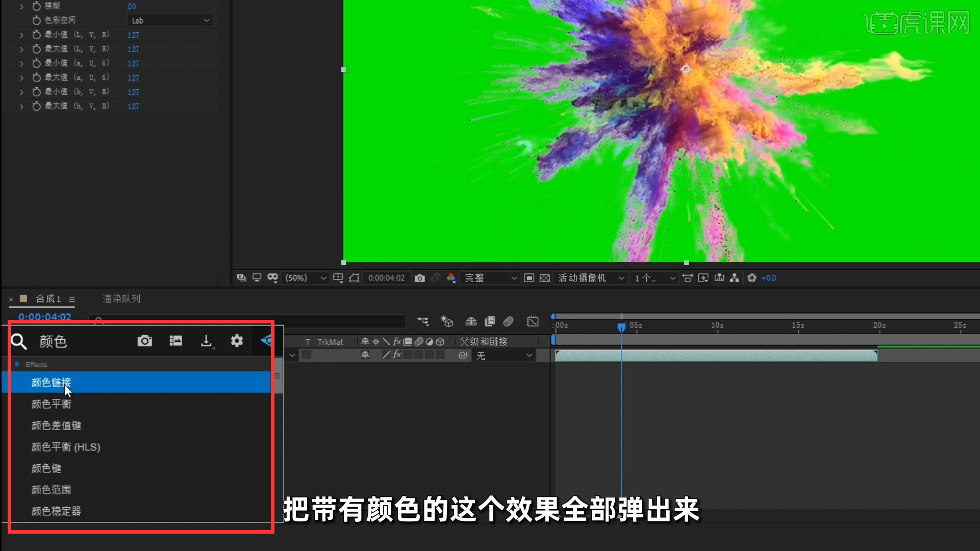
Task: Choose the 颜色键 effect
Action: 46,468
